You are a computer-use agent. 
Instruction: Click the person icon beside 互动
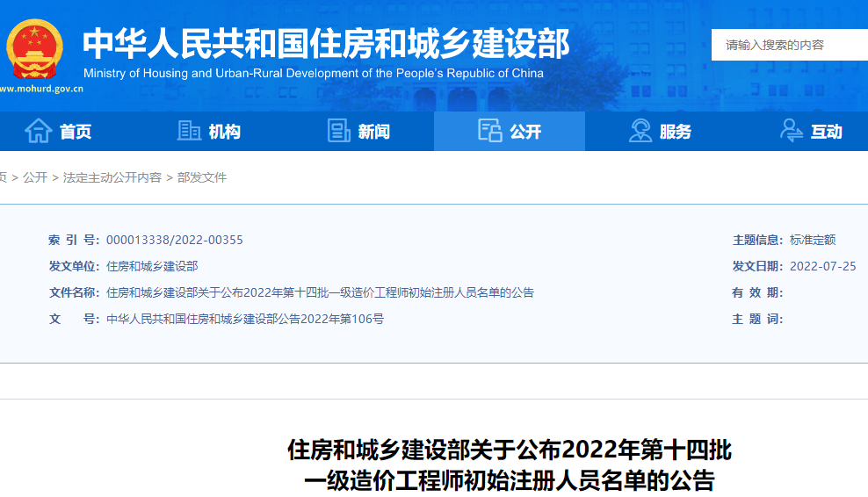pyautogui.click(x=791, y=131)
